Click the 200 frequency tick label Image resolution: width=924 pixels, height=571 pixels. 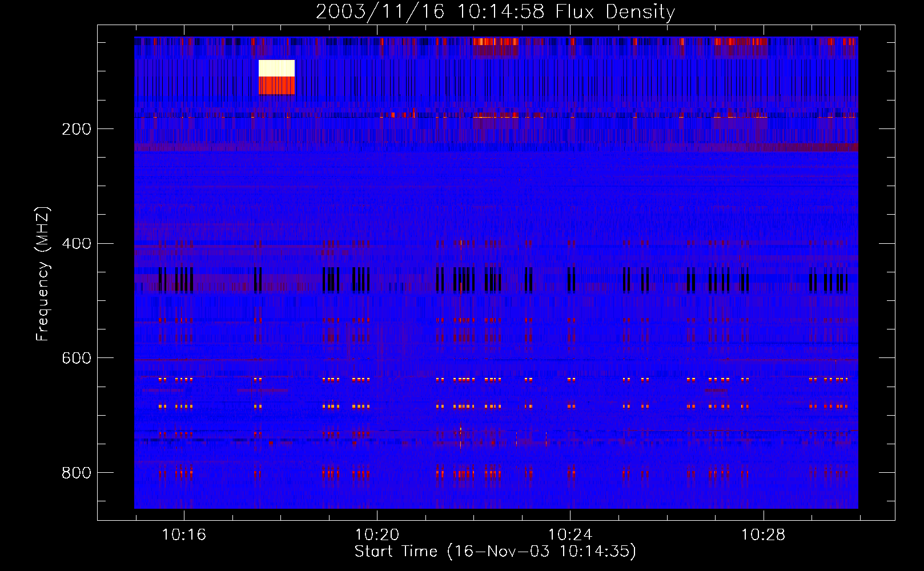(x=77, y=129)
